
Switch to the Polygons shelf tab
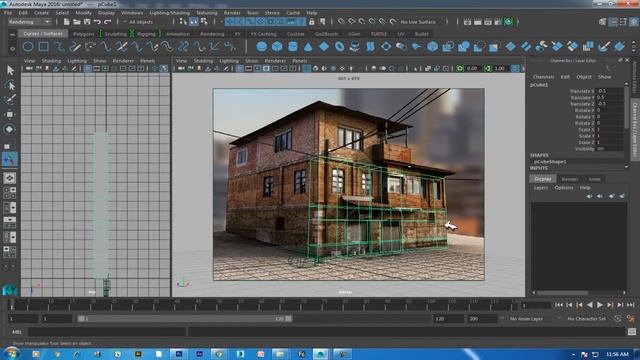pos(84,34)
